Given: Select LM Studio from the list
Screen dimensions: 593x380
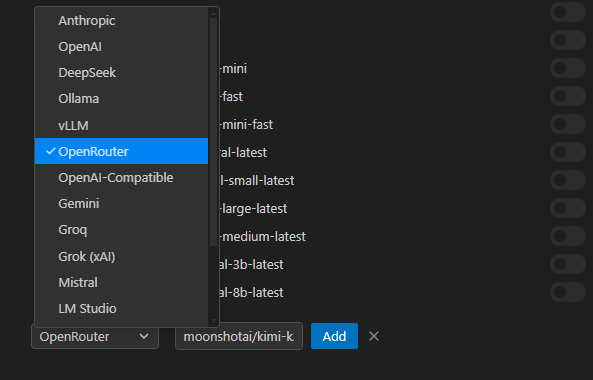Looking at the screenshot, I should [121, 309].
